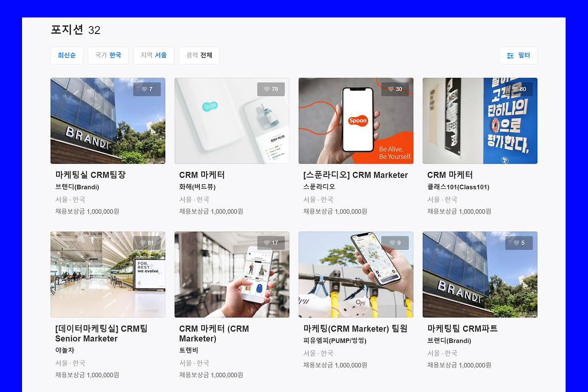
Task: Change the 국가 한국 country filter
Action: pyautogui.click(x=108, y=56)
